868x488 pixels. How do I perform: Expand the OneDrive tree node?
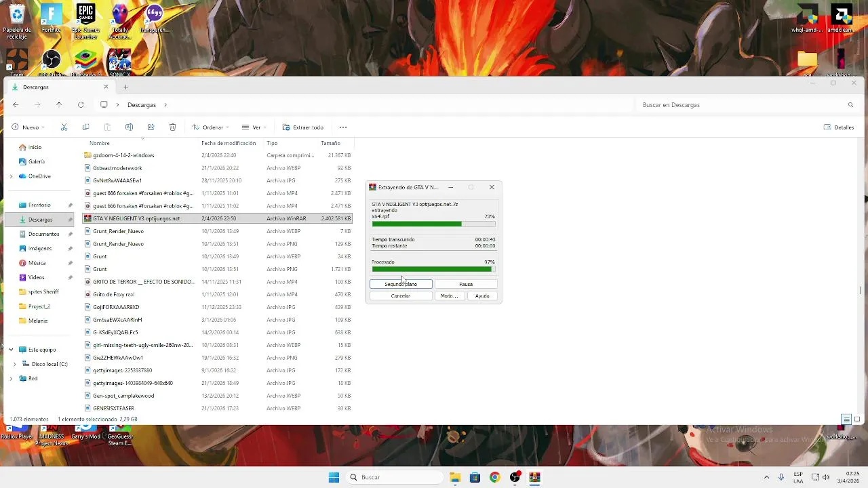pyautogui.click(x=11, y=176)
